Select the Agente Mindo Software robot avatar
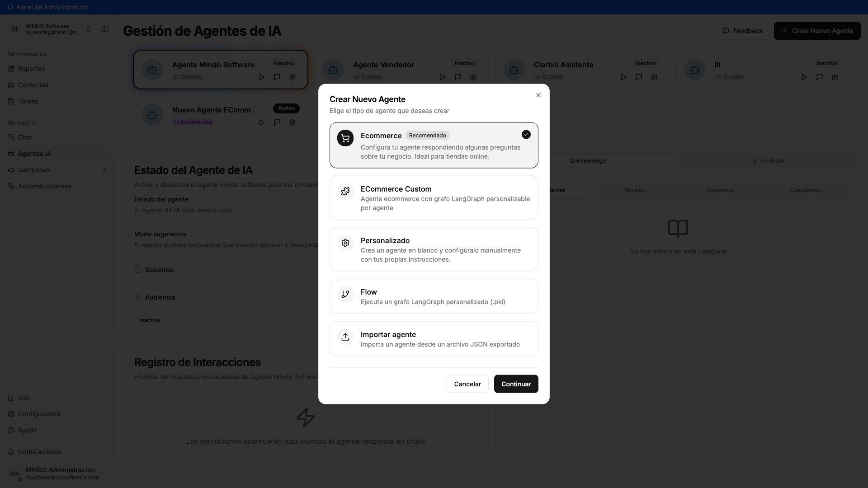The image size is (868, 488). point(152,70)
